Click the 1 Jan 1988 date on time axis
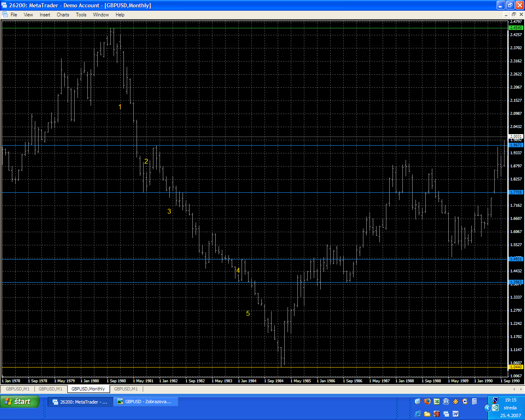Viewport: 525px width, 420px height. [405, 381]
